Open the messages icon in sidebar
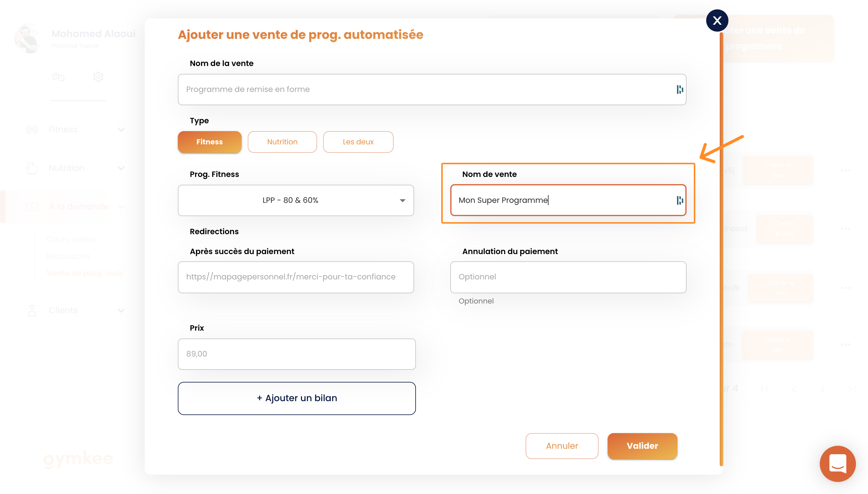 point(58,77)
